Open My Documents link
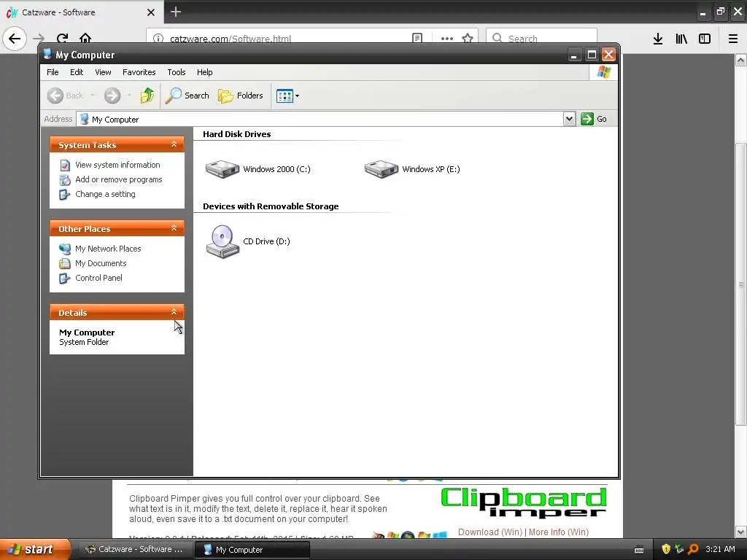 point(101,263)
